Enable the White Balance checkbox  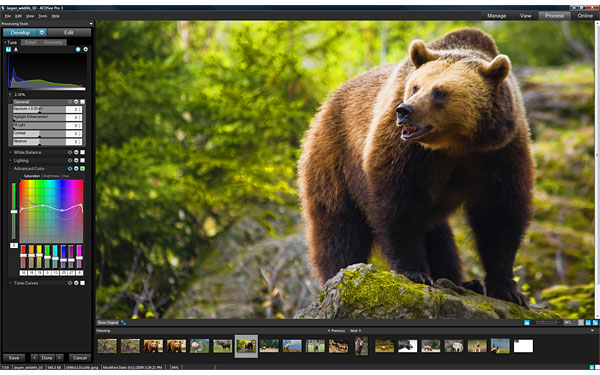(x=82, y=152)
